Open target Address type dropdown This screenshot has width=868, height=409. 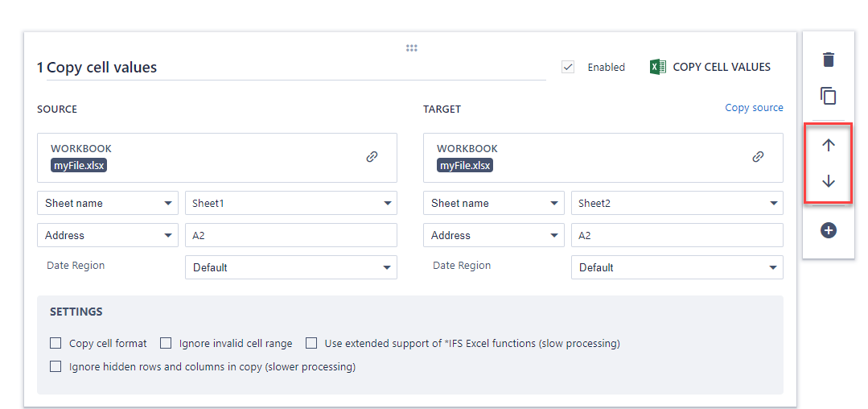494,235
